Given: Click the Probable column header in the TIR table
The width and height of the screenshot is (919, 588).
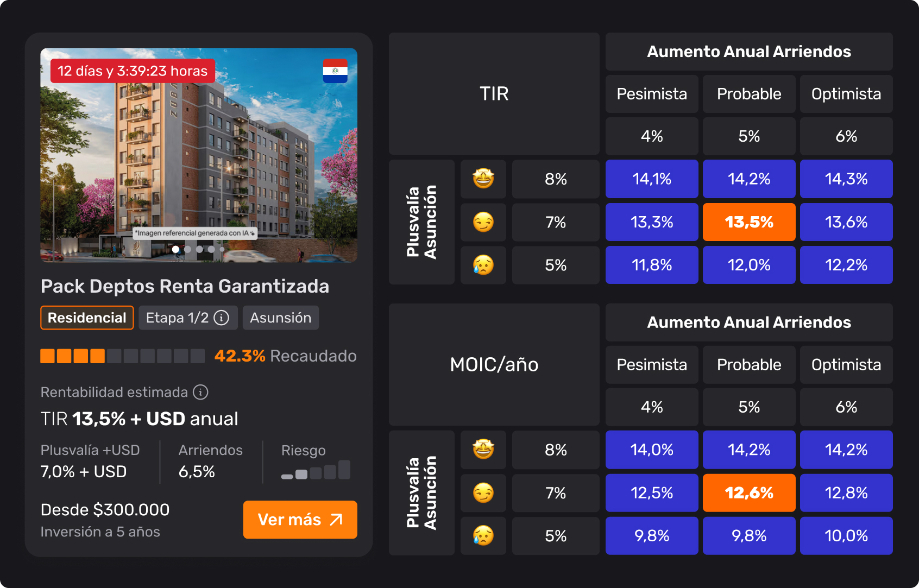Looking at the screenshot, I should click(x=749, y=94).
